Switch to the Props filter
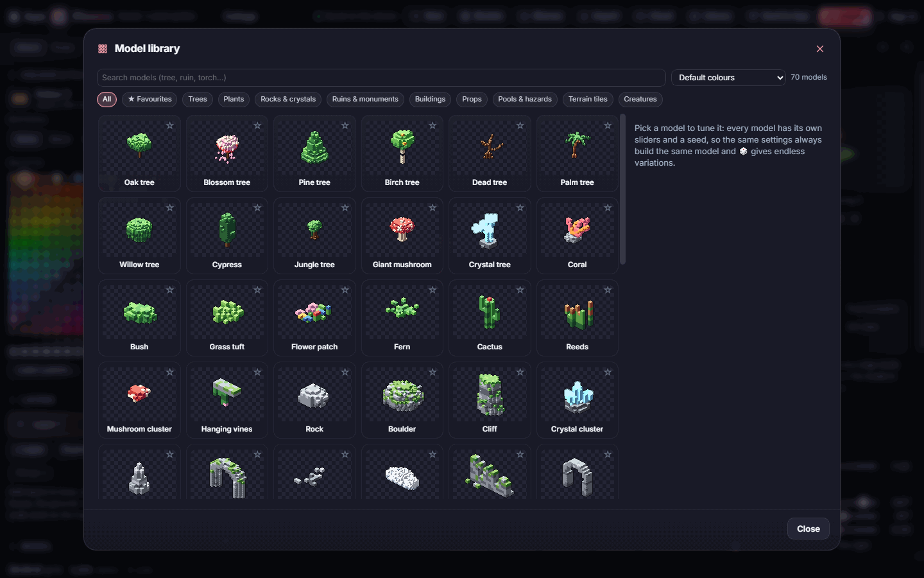 point(472,100)
